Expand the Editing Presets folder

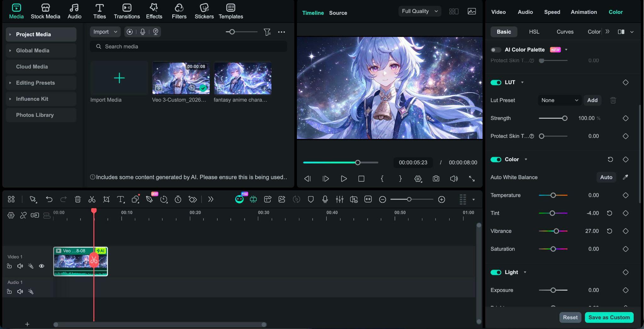[x=10, y=83]
